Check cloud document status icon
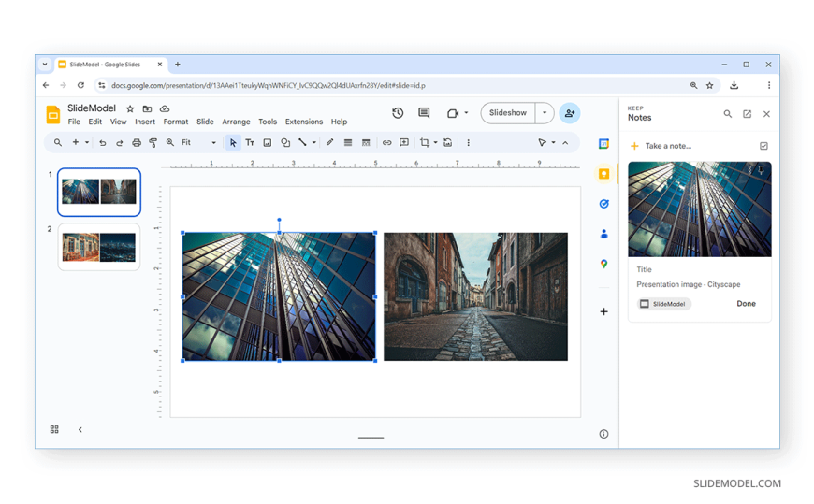Image resolution: width=814 pixels, height=504 pixels. (x=165, y=109)
